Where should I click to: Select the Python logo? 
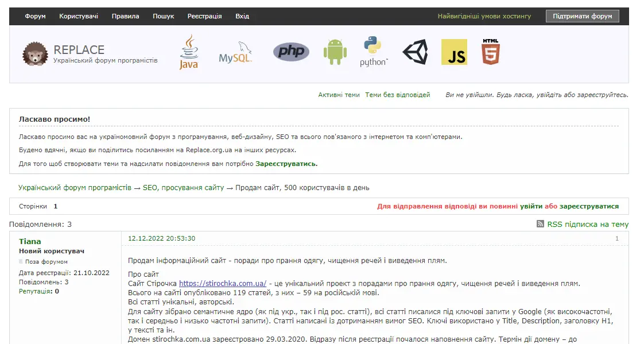[x=373, y=52]
